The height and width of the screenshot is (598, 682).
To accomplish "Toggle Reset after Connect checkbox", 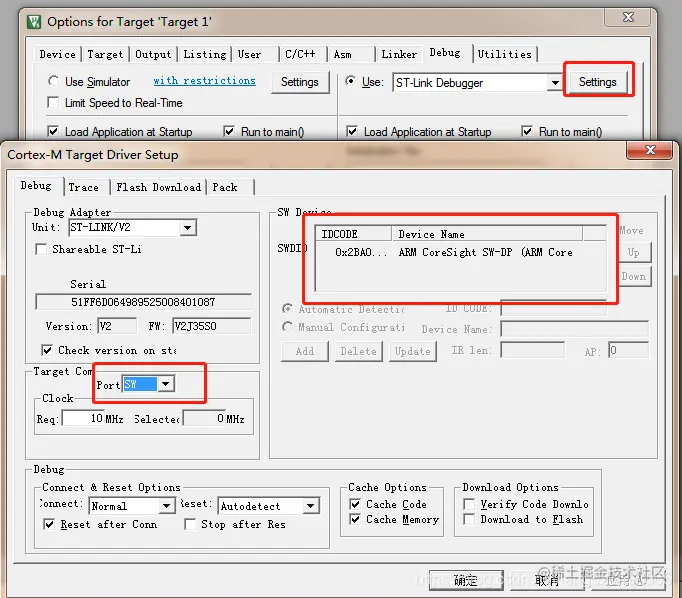I will [x=49, y=524].
